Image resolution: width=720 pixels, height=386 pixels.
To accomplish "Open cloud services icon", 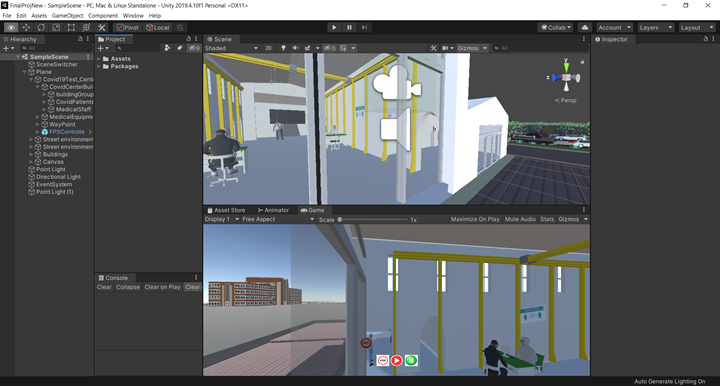I will [585, 28].
